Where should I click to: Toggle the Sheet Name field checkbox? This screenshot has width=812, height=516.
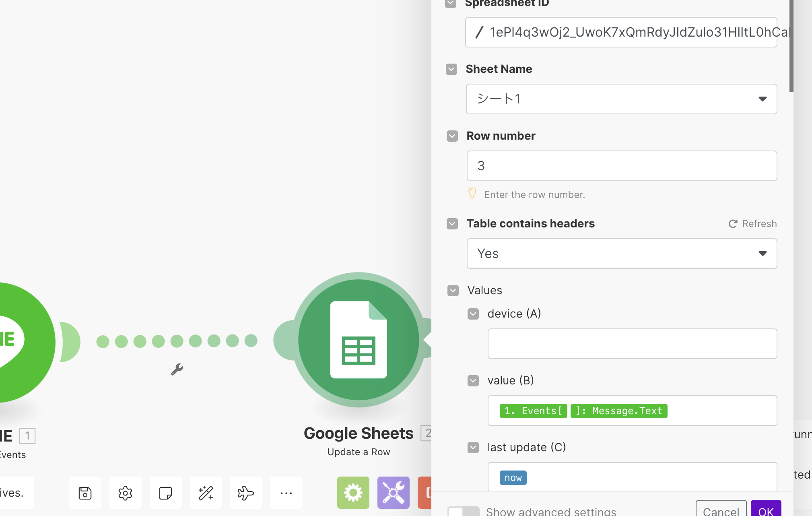point(451,69)
